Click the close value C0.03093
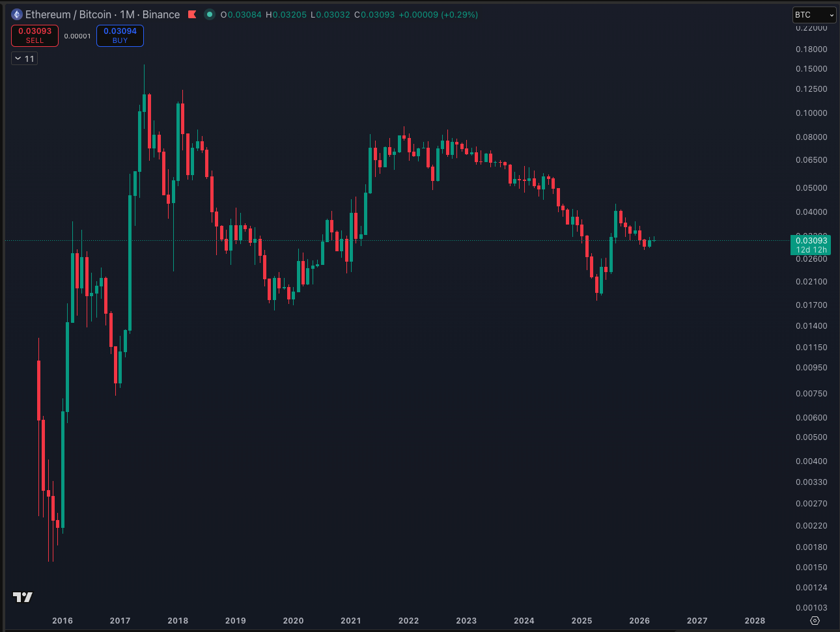 pyautogui.click(x=374, y=14)
